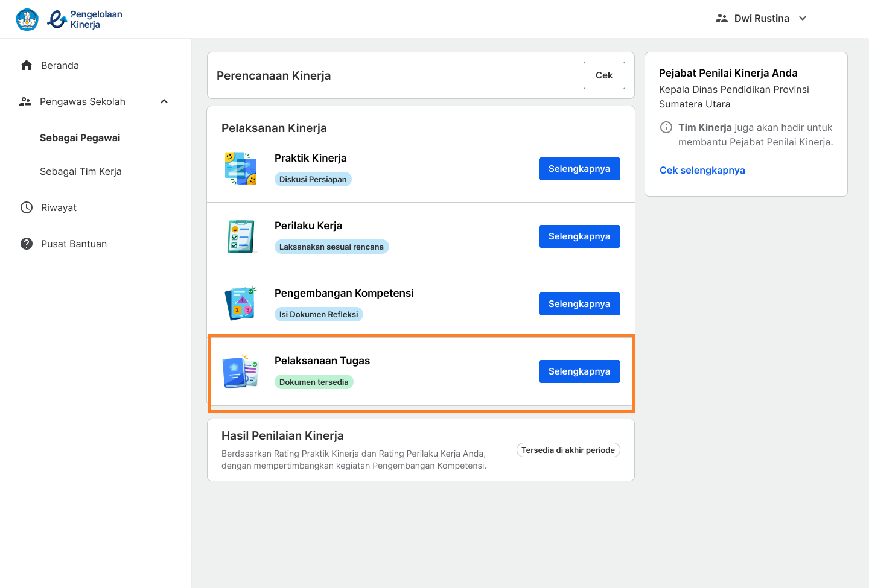869x588 pixels.
Task: Click the Diskusi Persiapan status badge
Action: (313, 179)
